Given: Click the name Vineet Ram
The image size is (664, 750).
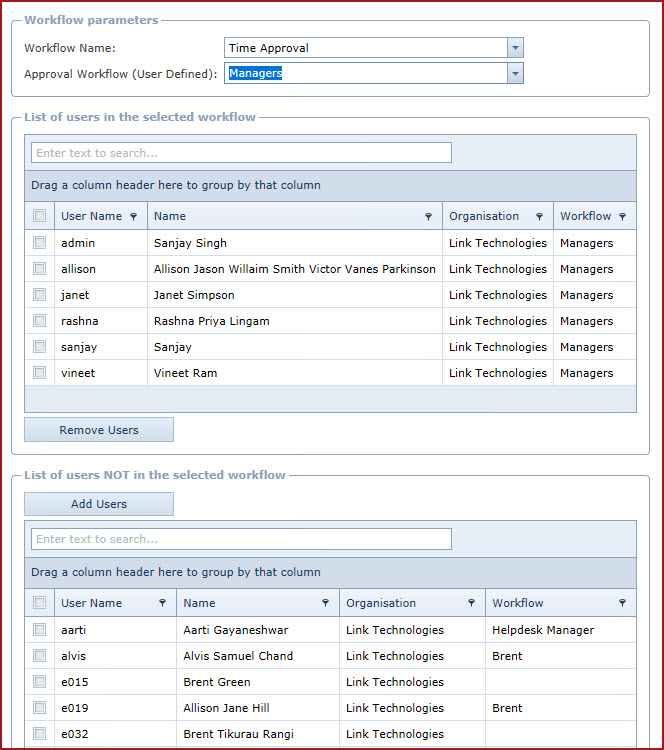Looking at the screenshot, I should (185, 373).
